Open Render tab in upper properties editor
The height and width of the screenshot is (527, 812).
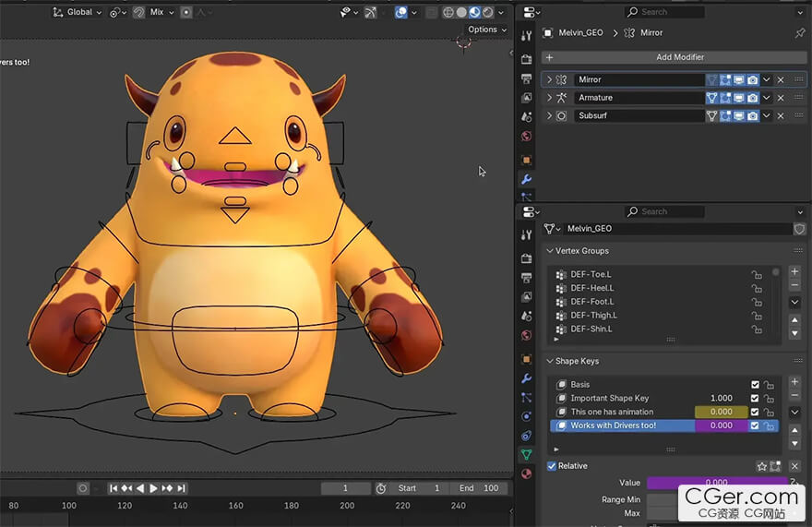526,58
